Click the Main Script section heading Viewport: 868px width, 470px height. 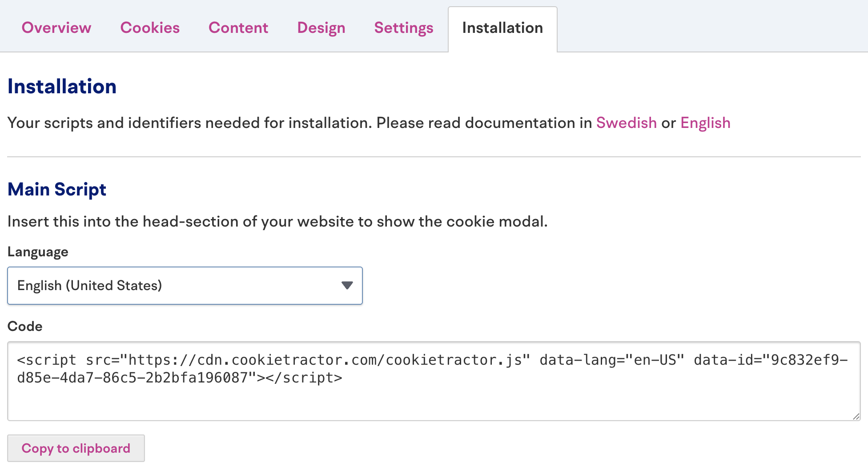pyautogui.click(x=57, y=189)
